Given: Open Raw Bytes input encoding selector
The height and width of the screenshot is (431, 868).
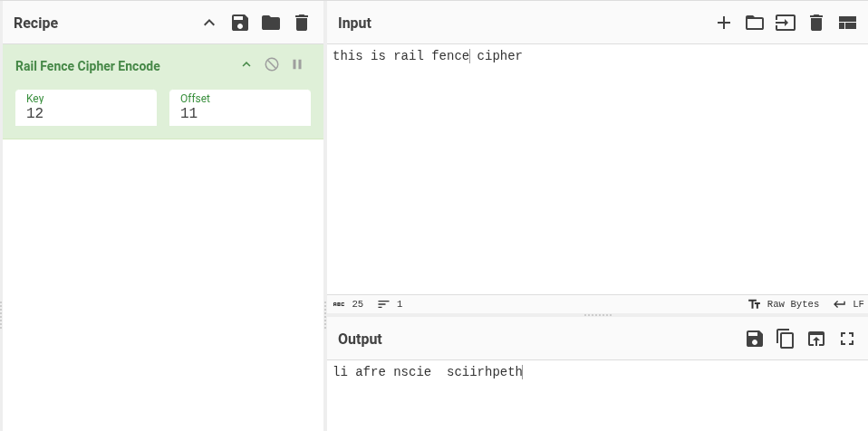Looking at the screenshot, I should pos(784,304).
